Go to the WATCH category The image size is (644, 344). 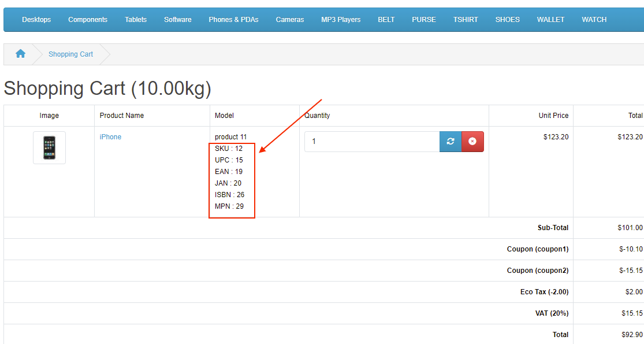tap(594, 19)
